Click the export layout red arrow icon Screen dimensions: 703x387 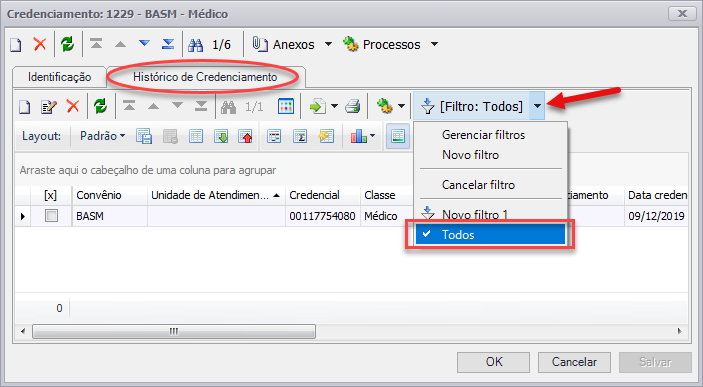point(246,136)
